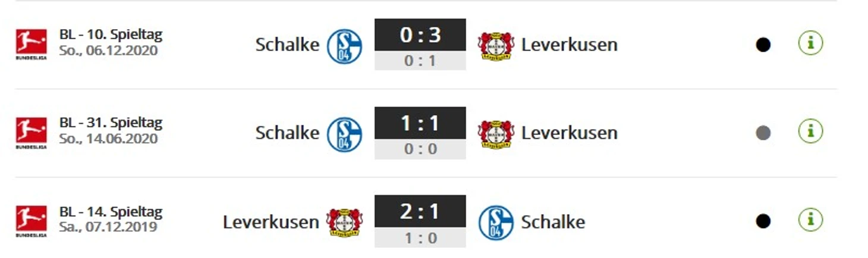
Task: Click Bundesliga logo beside the 31. Spieltag row
Action: point(31,133)
